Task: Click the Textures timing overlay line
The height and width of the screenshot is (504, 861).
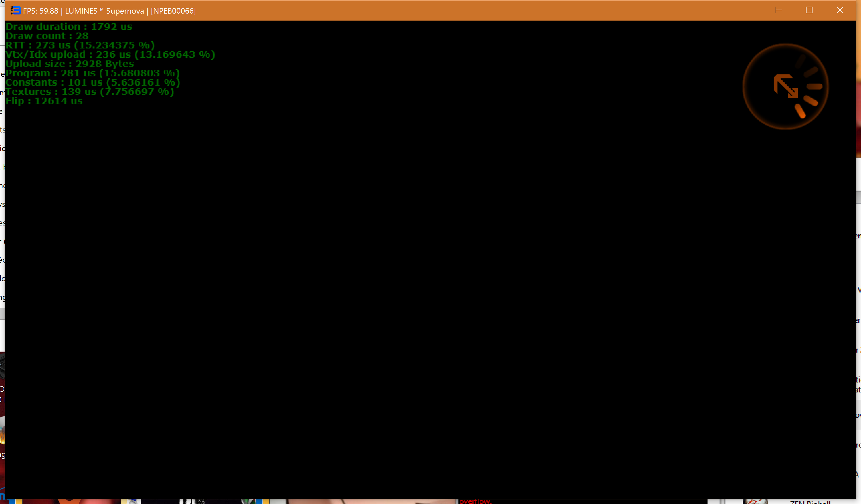Action: pos(89,92)
